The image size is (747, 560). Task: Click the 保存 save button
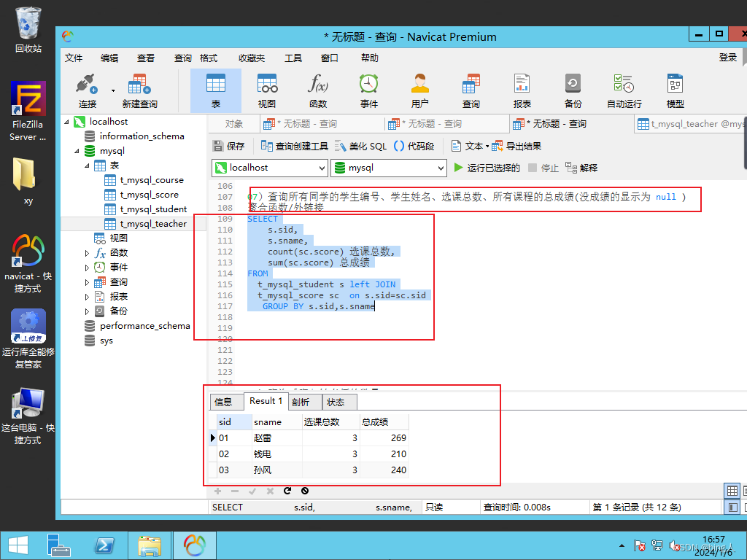[x=228, y=146]
